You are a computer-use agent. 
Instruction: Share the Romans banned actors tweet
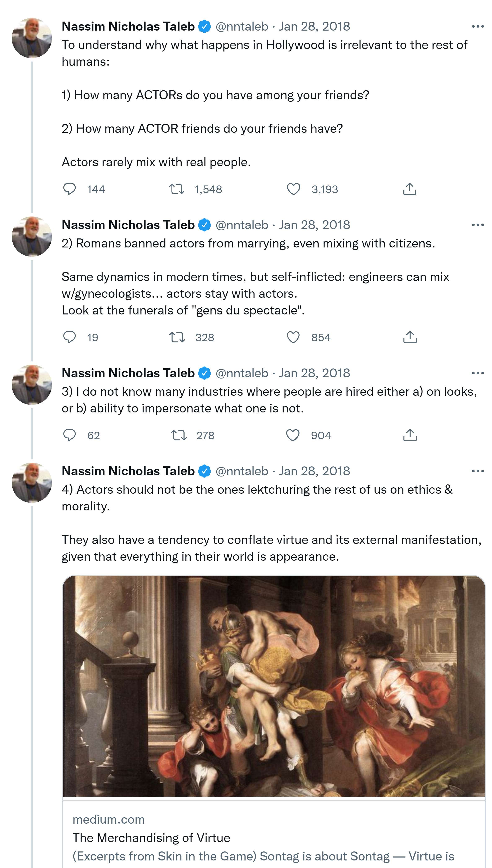(410, 337)
